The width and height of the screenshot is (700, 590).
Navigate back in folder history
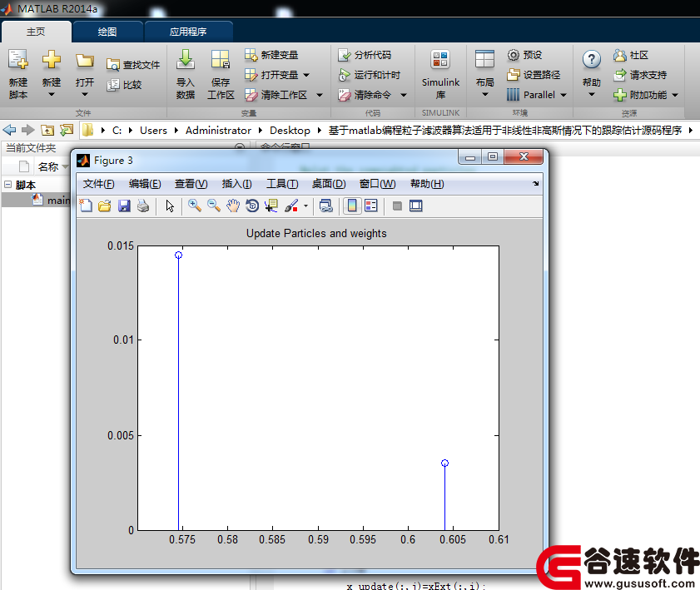click(x=9, y=130)
